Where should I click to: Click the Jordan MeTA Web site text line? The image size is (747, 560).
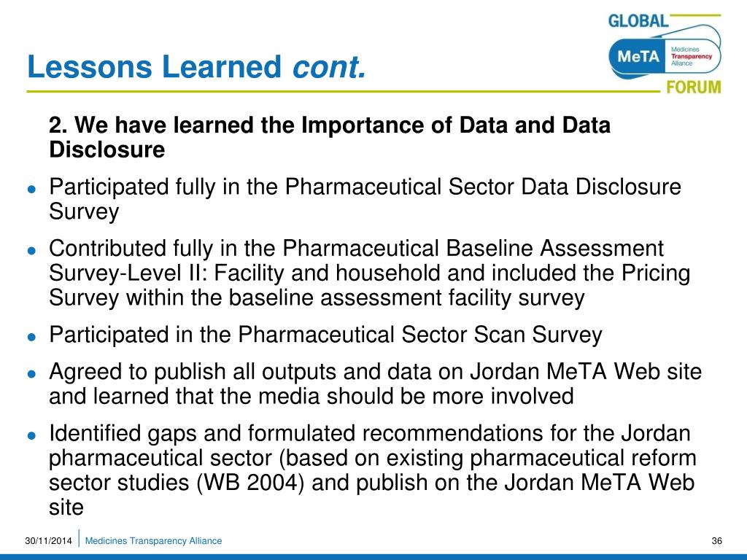point(375,372)
